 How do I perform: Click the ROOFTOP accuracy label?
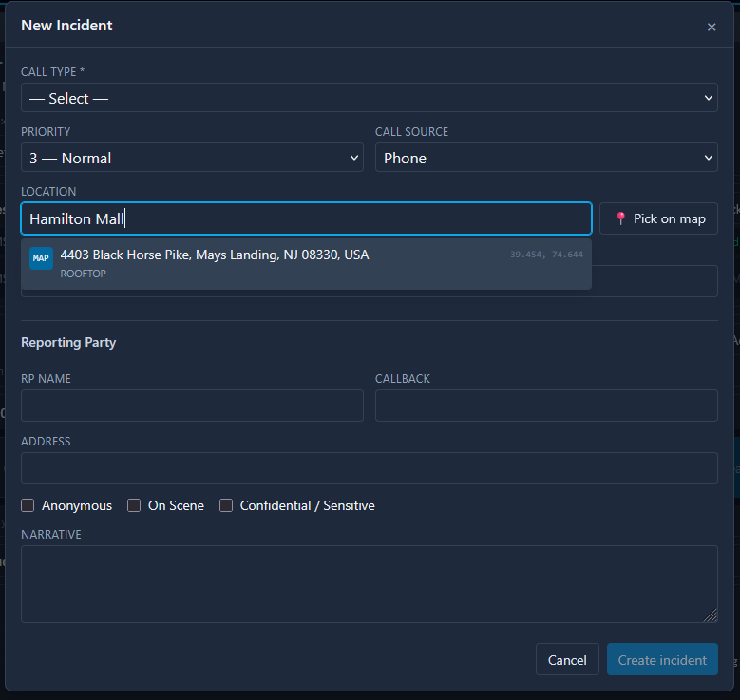83,274
